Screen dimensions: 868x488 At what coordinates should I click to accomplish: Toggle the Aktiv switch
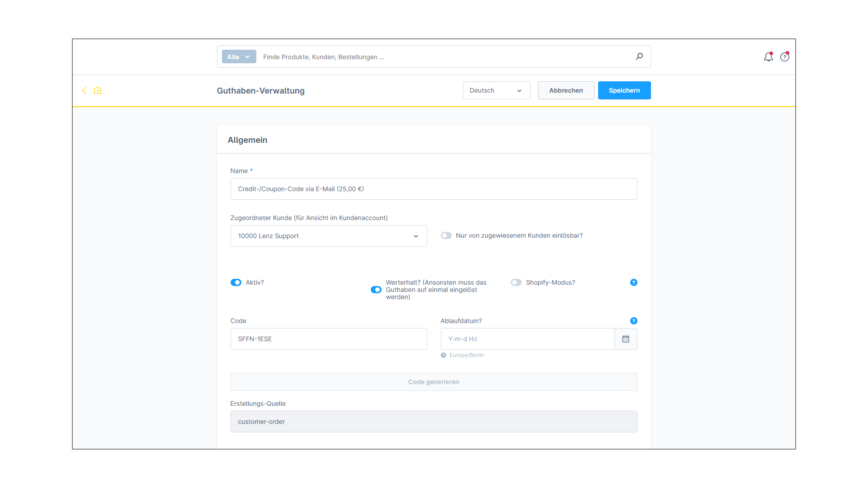(x=236, y=282)
